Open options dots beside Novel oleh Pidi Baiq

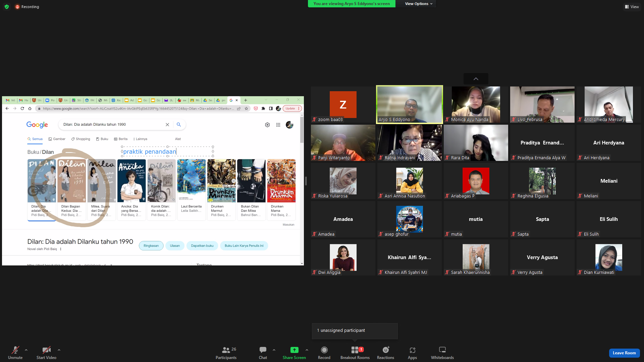tap(61, 249)
